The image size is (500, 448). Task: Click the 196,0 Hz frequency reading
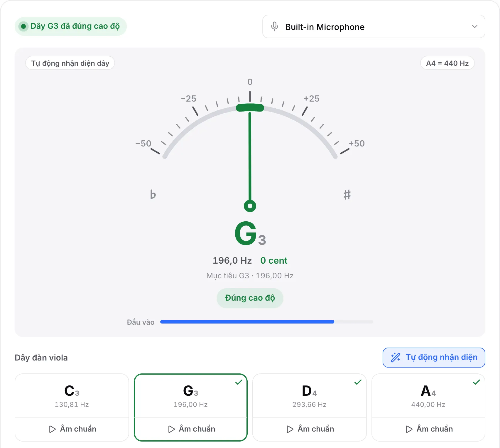232,260
